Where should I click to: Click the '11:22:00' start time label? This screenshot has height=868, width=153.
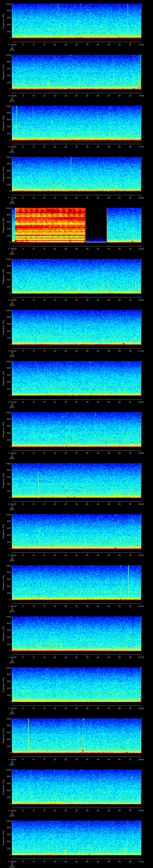pyautogui.click(x=12, y=453)
